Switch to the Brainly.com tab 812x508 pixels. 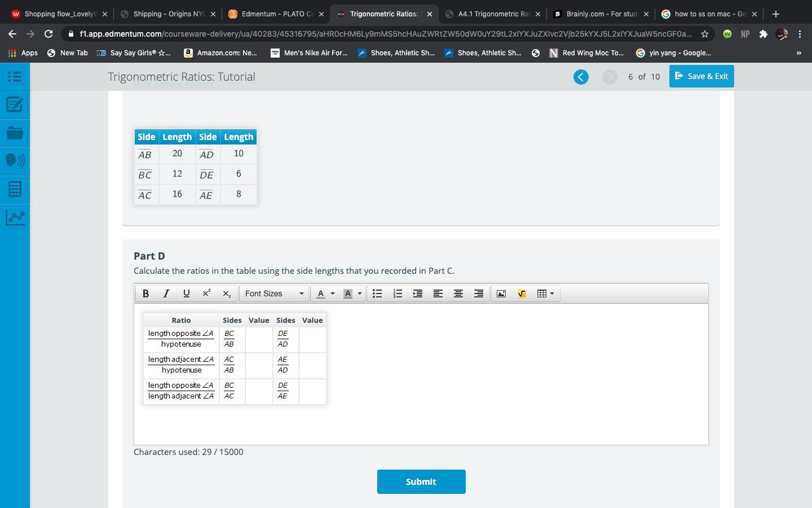click(x=601, y=14)
